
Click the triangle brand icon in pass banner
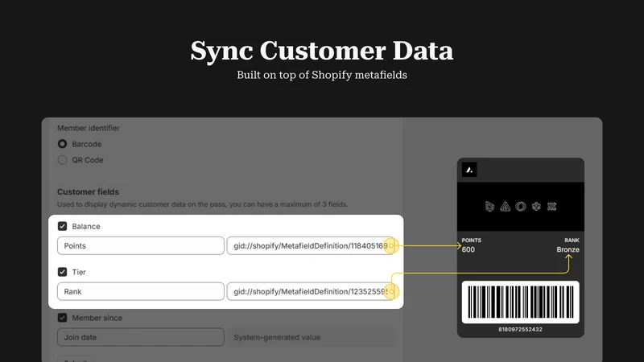pyautogui.click(x=506, y=207)
